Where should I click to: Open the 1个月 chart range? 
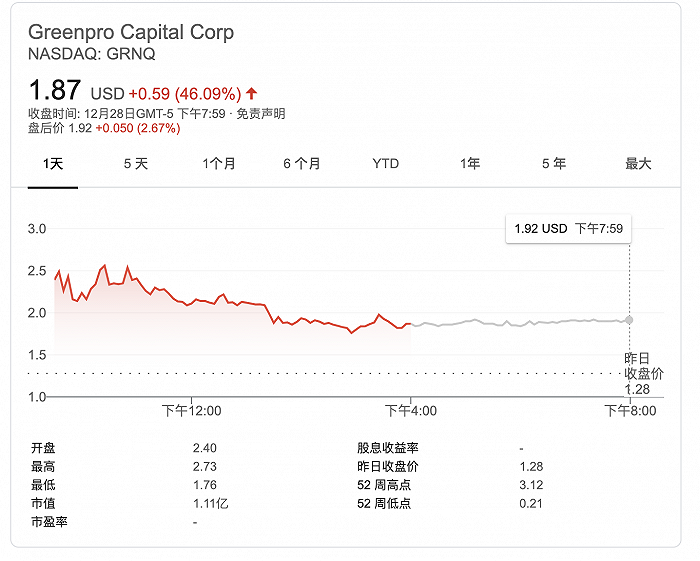click(x=219, y=163)
